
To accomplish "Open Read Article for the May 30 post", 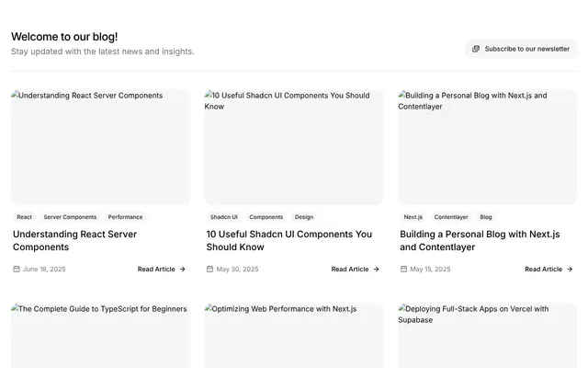I will [x=356, y=269].
